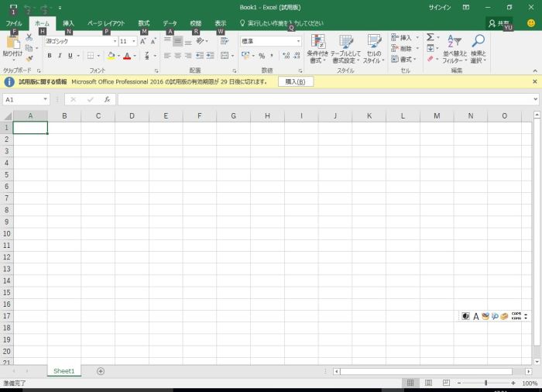The height and width of the screenshot is (392, 542).
Task: Click the Cut scissors icon
Action: point(29,37)
